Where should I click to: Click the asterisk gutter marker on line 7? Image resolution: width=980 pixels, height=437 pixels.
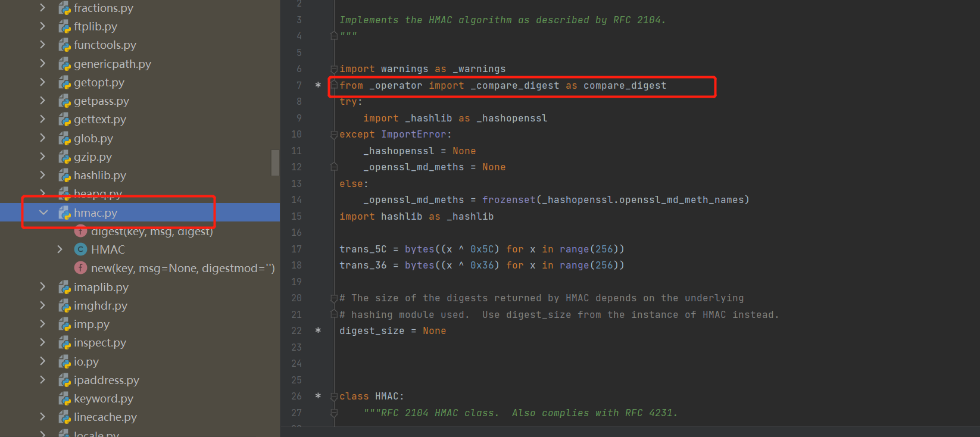tap(318, 86)
